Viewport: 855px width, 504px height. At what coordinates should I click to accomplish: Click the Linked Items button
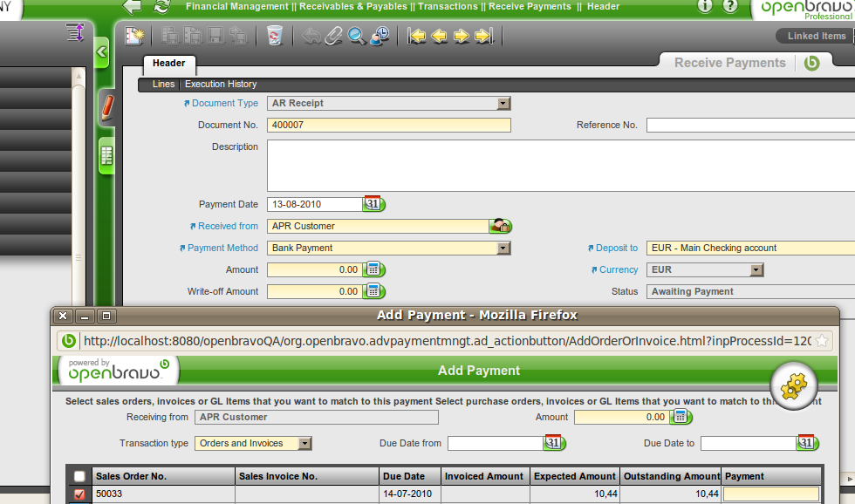click(x=816, y=36)
